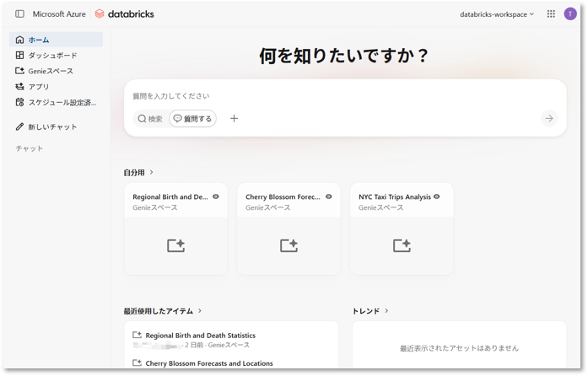Open Genieスペース in the sidebar
Image resolution: width=588 pixels, height=376 pixels.
click(x=56, y=71)
